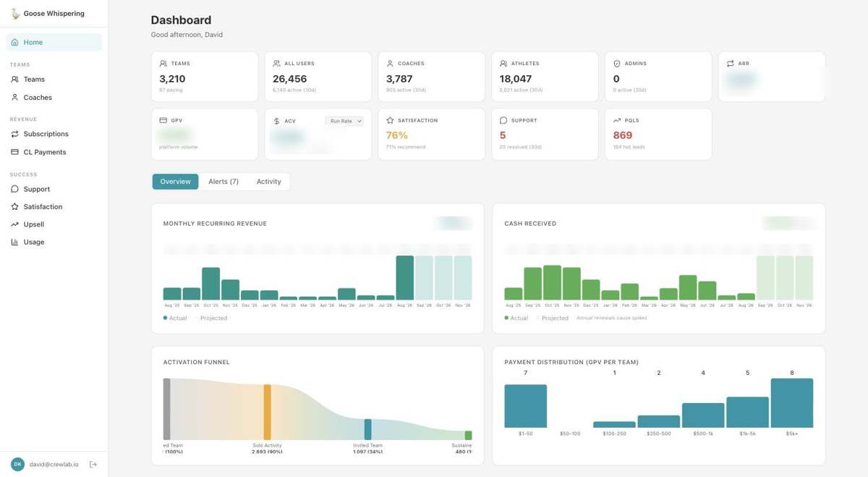This screenshot has width=868, height=477.
Task: Click the Support chat bubble sidebar icon
Action: [15, 189]
